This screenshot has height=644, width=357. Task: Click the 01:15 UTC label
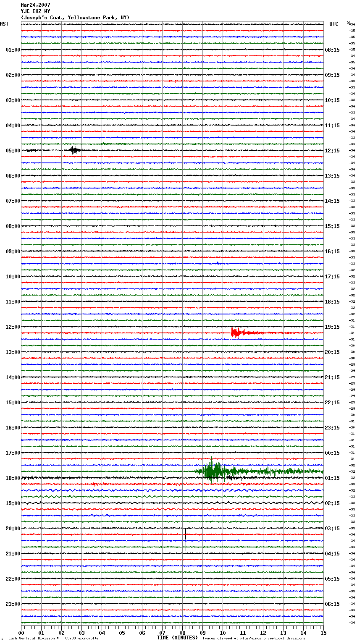332,478
